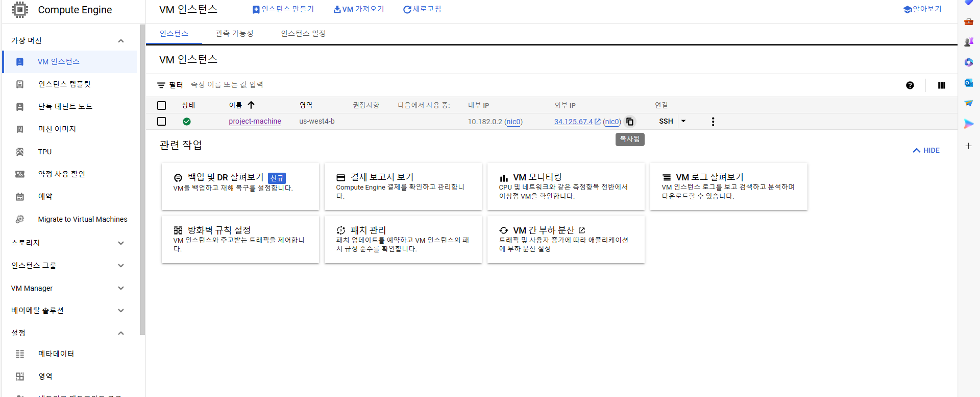Click external IP nic0 link
This screenshot has width=980, height=397.
tap(612, 122)
